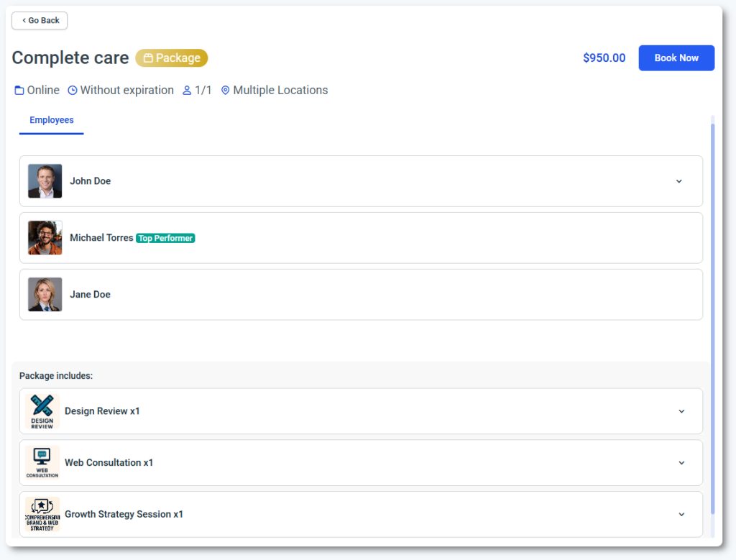Click the Growth Strategy Session icon
The height and width of the screenshot is (560, 736).
42,514
